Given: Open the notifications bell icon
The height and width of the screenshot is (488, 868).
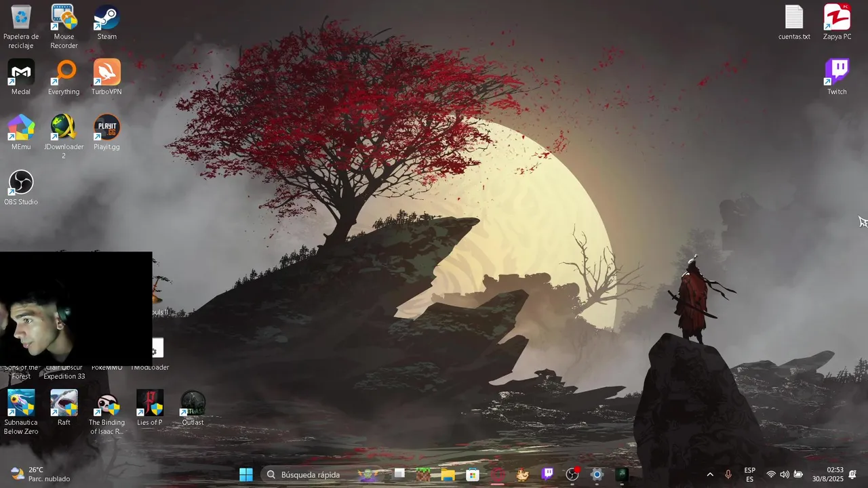Looking at the screenshot, I should click(x=853, y=474).
